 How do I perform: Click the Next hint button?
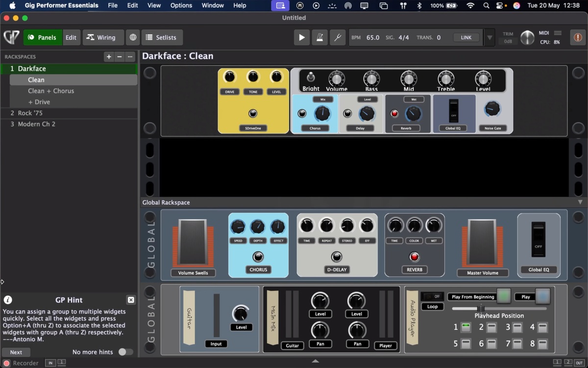pos(16,352)
